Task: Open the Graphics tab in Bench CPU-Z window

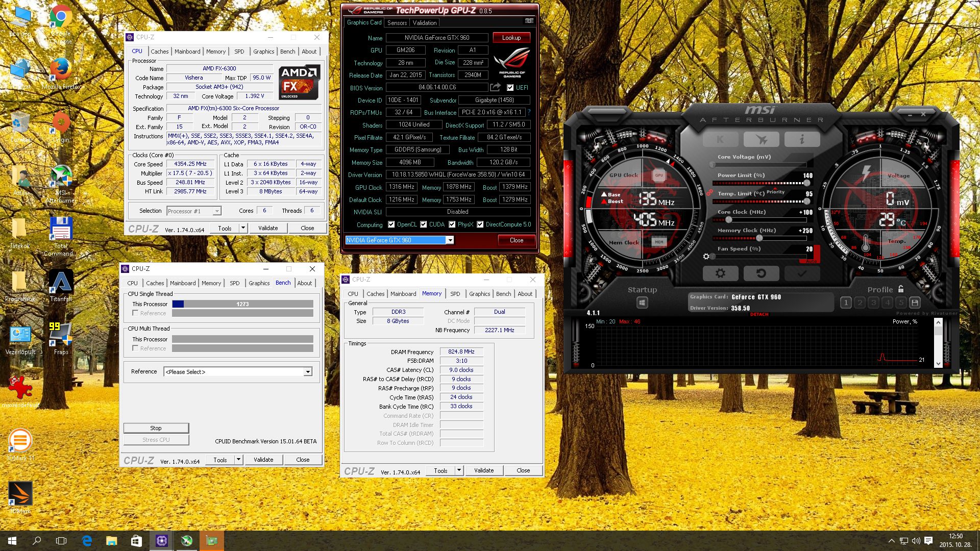Action: [x=259, y=283]
